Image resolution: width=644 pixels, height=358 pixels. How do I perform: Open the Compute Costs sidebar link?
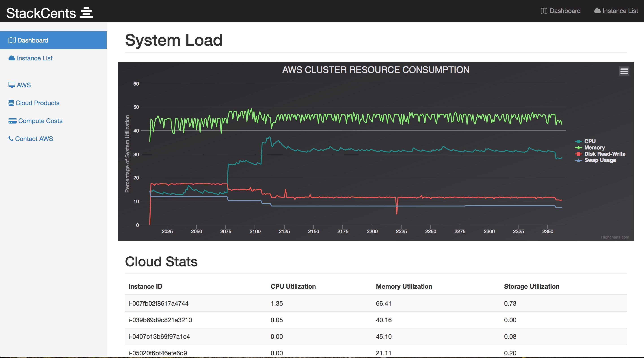[40, 121]
